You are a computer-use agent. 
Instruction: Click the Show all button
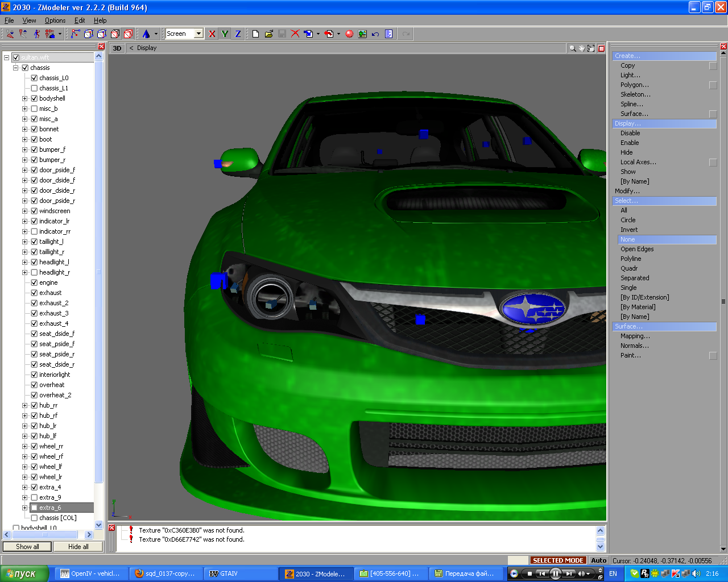[27, 547]
